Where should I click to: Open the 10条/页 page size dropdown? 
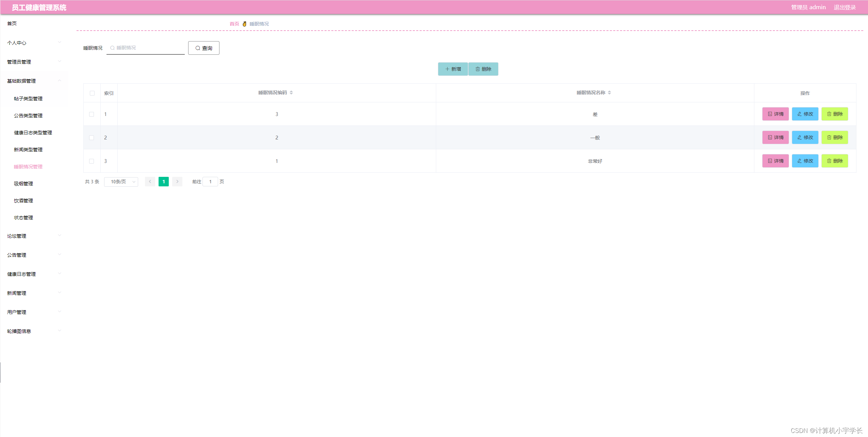(121, 182)
